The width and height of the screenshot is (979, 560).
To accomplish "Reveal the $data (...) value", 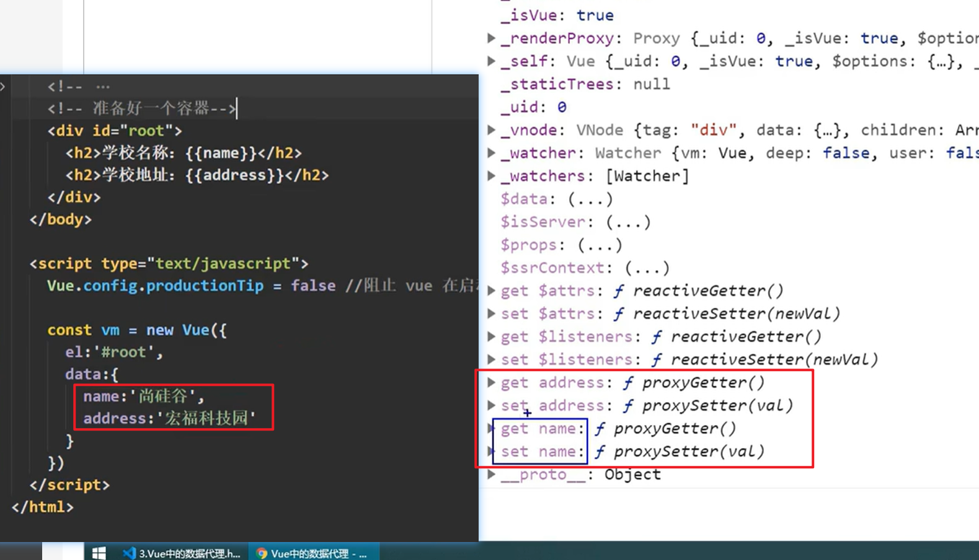I will coord(591,199).
